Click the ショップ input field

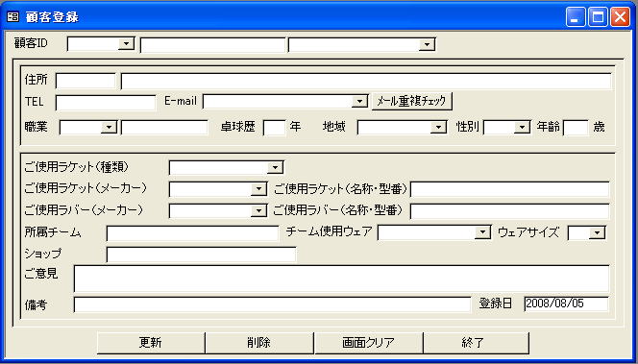(201, 255)
